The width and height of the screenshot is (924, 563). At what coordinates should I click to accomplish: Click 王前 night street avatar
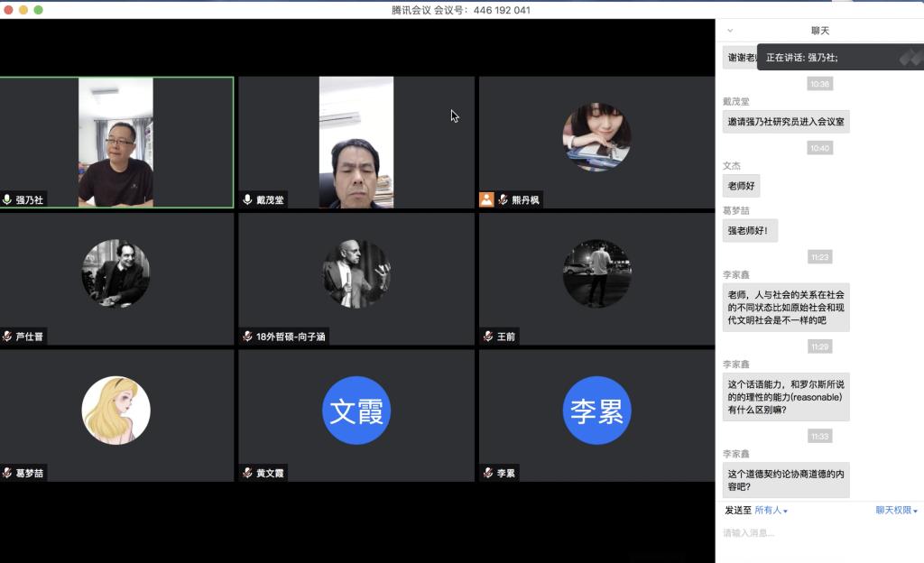tap(596, 274)
